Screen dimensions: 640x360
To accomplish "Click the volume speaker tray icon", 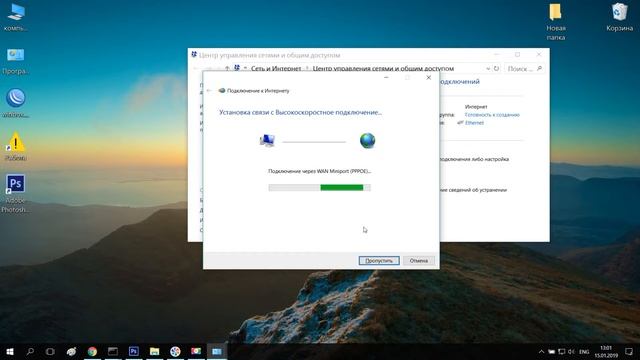I will pos(571,351).
